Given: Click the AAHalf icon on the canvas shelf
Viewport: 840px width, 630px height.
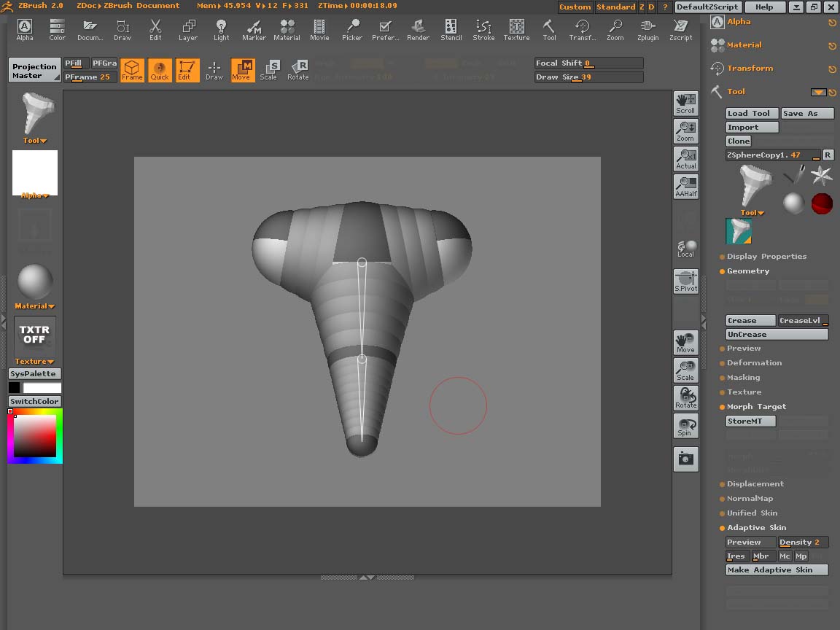Looking at the screenshot, I should coord(685,187).
